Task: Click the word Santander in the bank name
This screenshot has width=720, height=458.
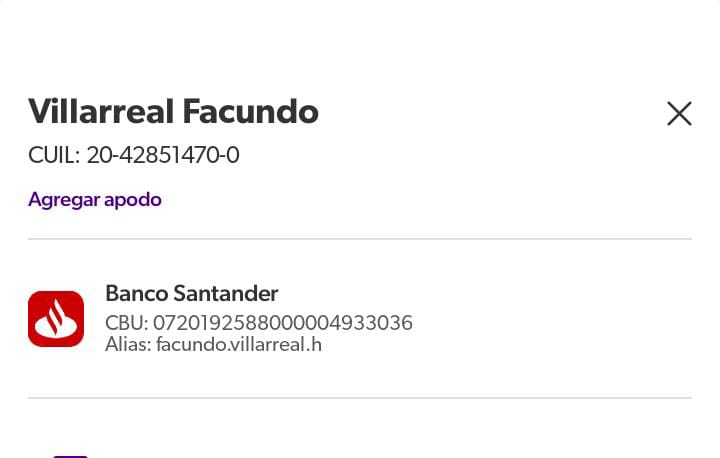Action: [x=225, y=293]
